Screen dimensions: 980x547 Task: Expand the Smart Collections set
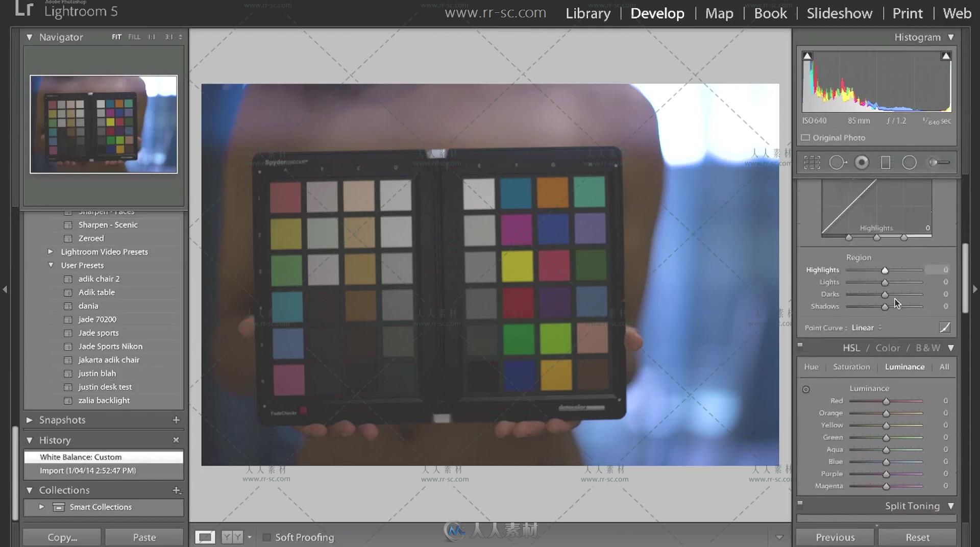click(x=41, y=507)
